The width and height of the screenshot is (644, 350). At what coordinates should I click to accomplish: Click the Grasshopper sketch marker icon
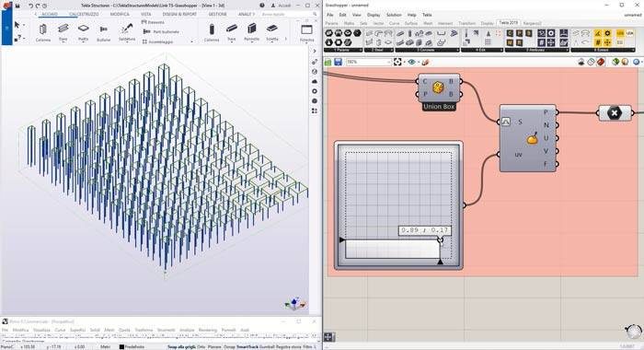point(425,62)
